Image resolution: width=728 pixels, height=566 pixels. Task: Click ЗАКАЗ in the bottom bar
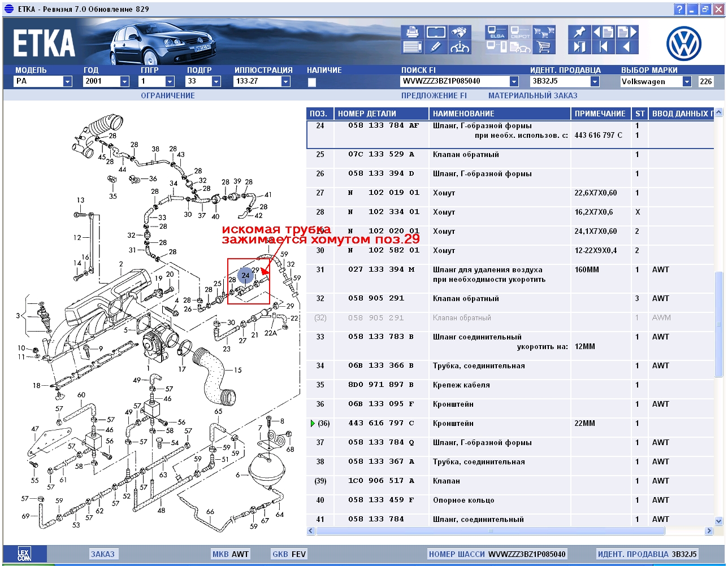102,554
